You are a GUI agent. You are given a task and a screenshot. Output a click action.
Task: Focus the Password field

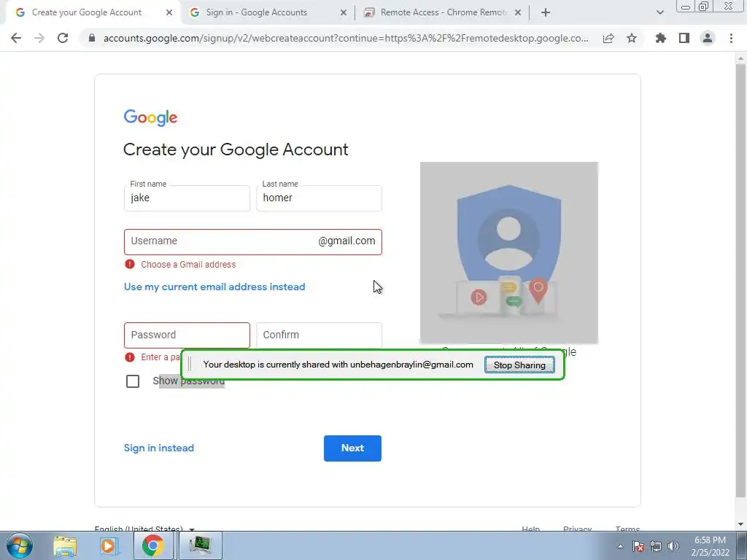187,335
